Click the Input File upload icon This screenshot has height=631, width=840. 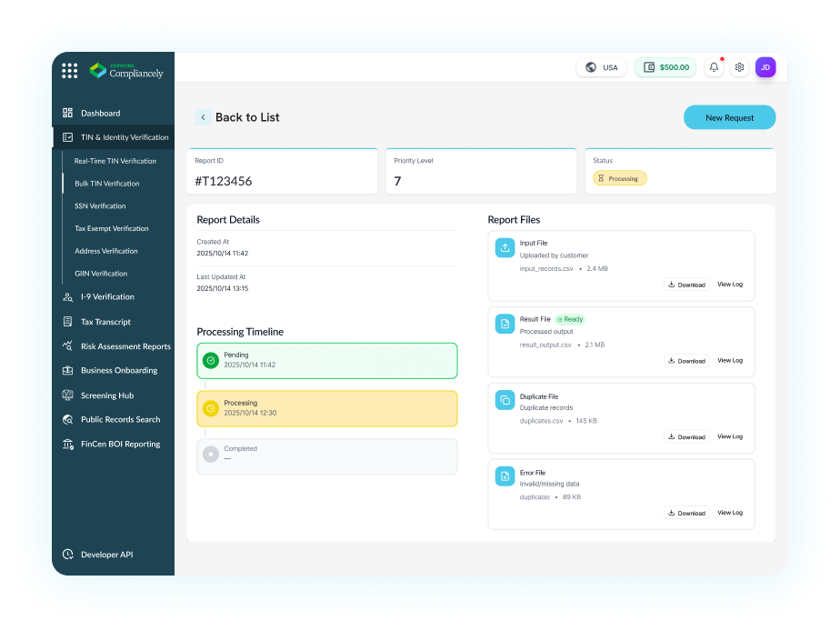[505, 248]
